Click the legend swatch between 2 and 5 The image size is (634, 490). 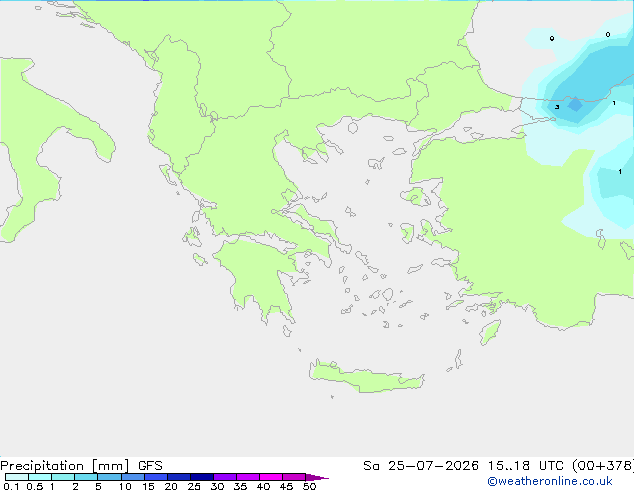pyautogui.click(x=86, y=477)
